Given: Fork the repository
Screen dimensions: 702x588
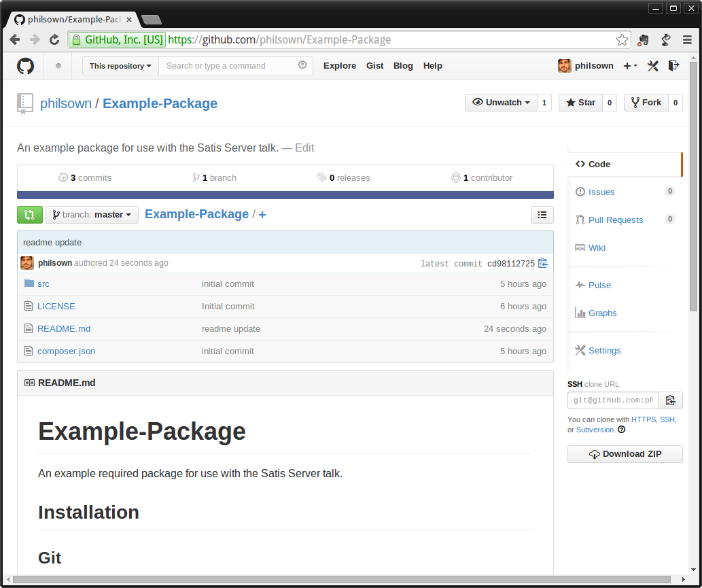Looking at the screenshot, I should pos(646,103).
